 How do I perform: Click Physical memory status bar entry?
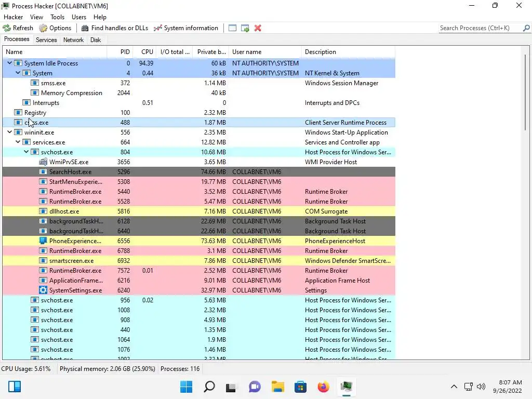pyautogui.click(x=107, y=369)
